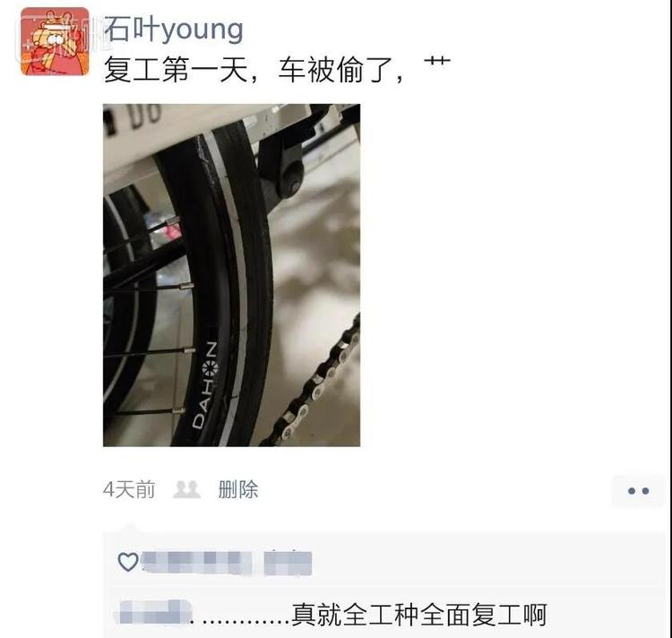This screenshot has height=638, width=672.
Task: Tap the two-people visibility icon next to timestamp
Action: point(186,489)
